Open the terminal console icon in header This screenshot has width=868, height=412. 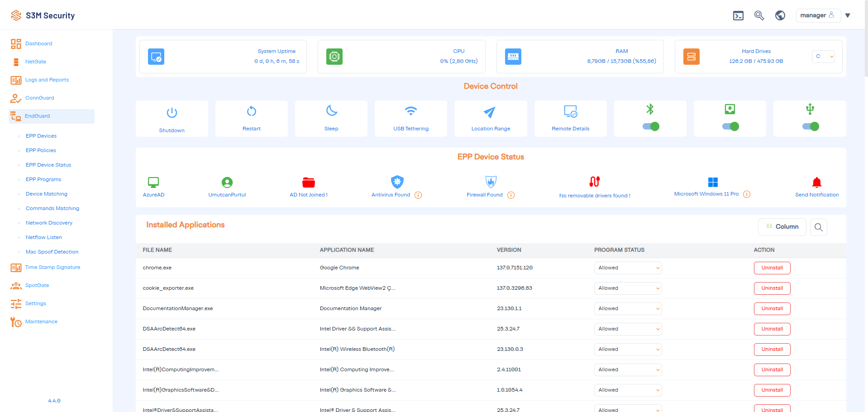click(738, 16)
